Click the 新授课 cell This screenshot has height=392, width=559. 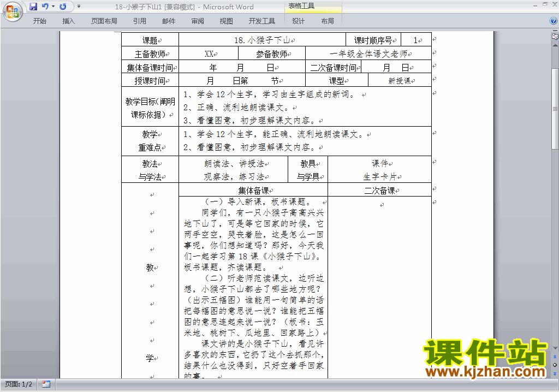(400, 80)
